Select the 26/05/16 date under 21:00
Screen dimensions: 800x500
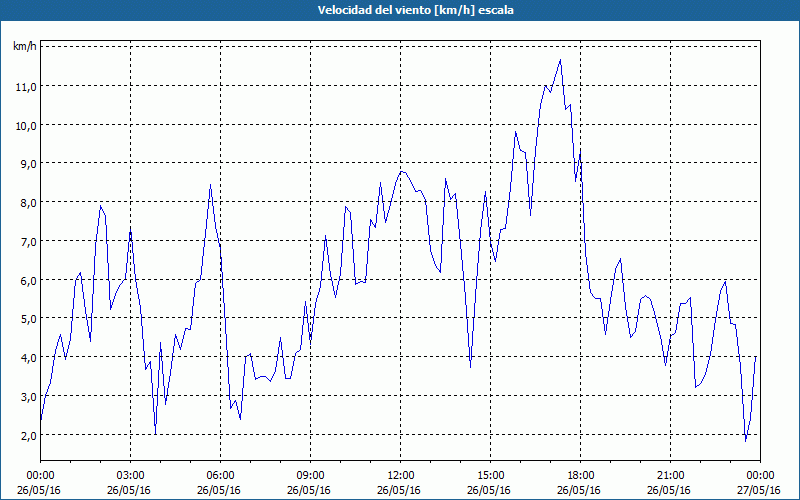pyautogui.click(x=669, y=490)
